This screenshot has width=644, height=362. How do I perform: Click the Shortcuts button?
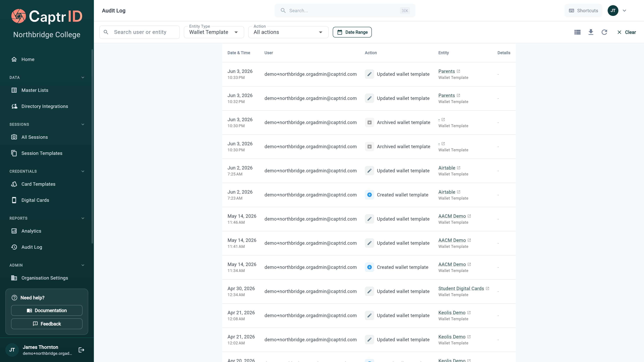583,11
